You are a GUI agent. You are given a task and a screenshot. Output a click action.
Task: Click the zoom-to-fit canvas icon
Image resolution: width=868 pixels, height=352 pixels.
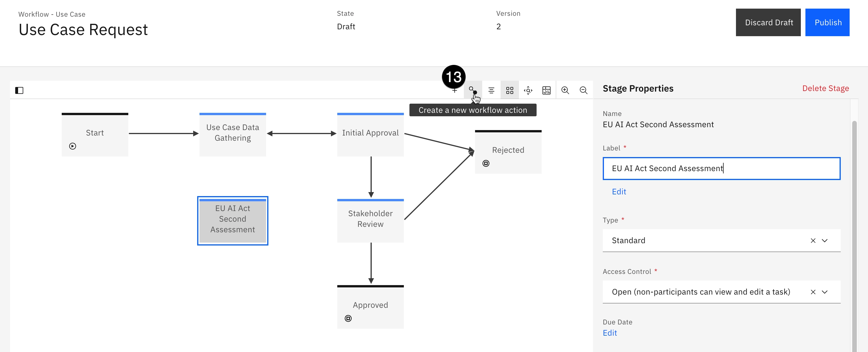[x=528, y=90]
